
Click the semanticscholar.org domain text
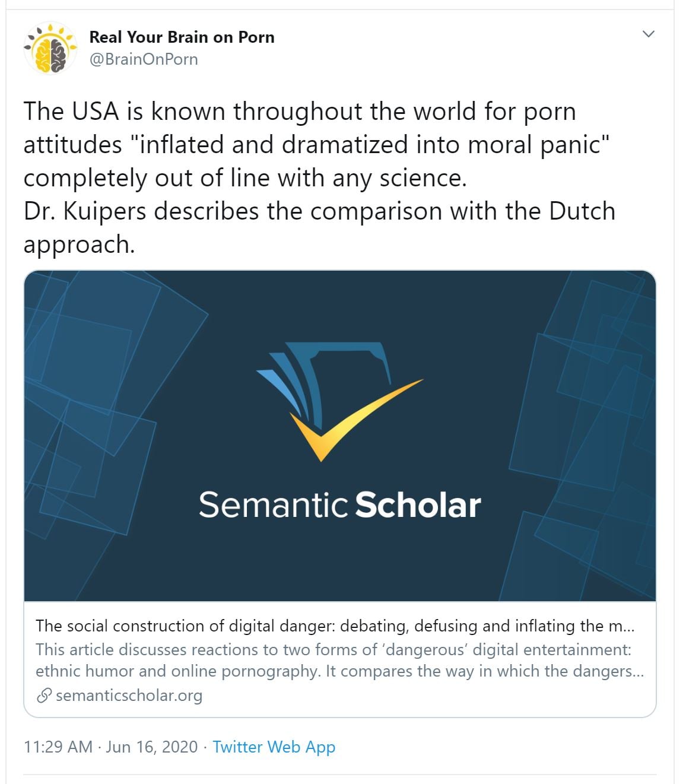point(129,696)
